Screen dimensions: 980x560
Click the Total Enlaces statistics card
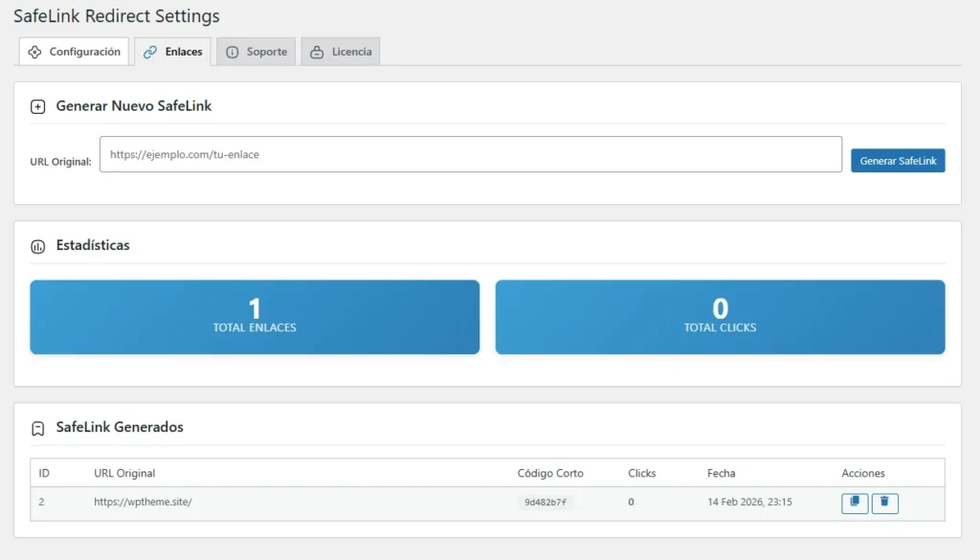[x=255, y=317]
